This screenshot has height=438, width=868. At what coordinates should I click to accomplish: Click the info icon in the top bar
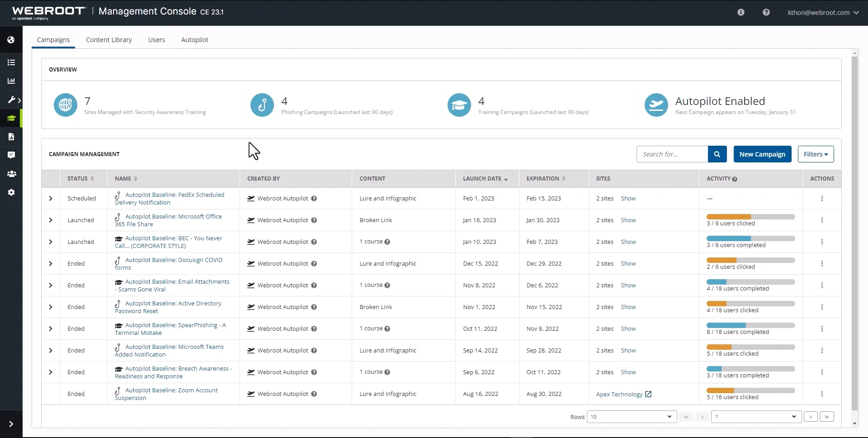741,12
